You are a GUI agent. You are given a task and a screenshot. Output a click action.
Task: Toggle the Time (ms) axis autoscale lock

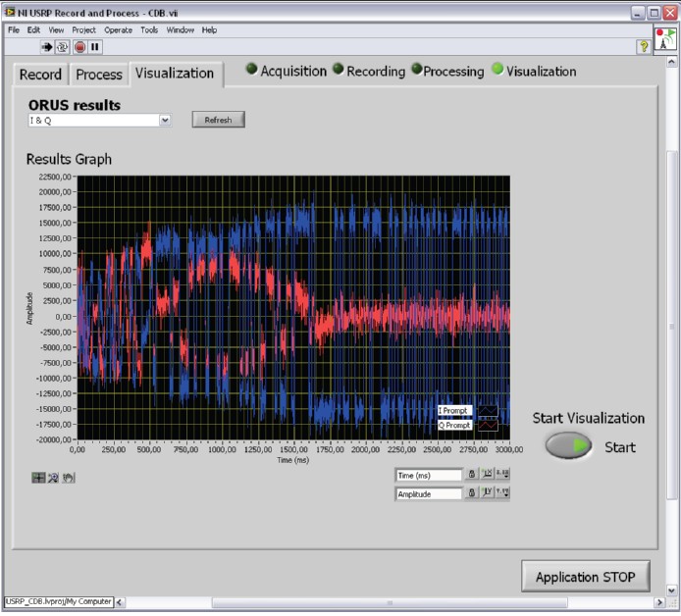(472, 475)
